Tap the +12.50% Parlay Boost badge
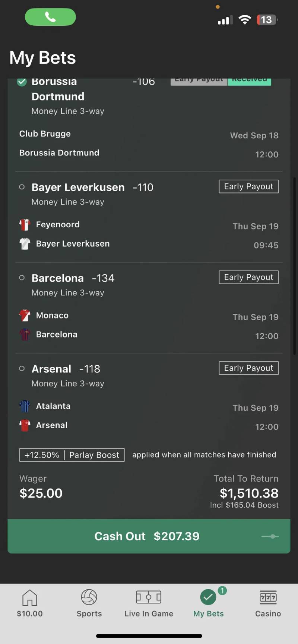Viewport: 298px width, 644px height. [72, 455]
